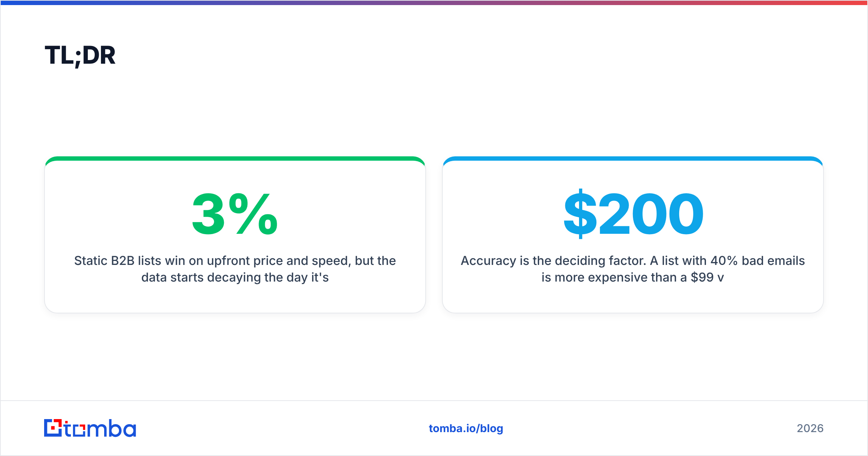
Task: Click the blue dollar sign symbol
Action: pyautogui.click(x=580, y=214)
